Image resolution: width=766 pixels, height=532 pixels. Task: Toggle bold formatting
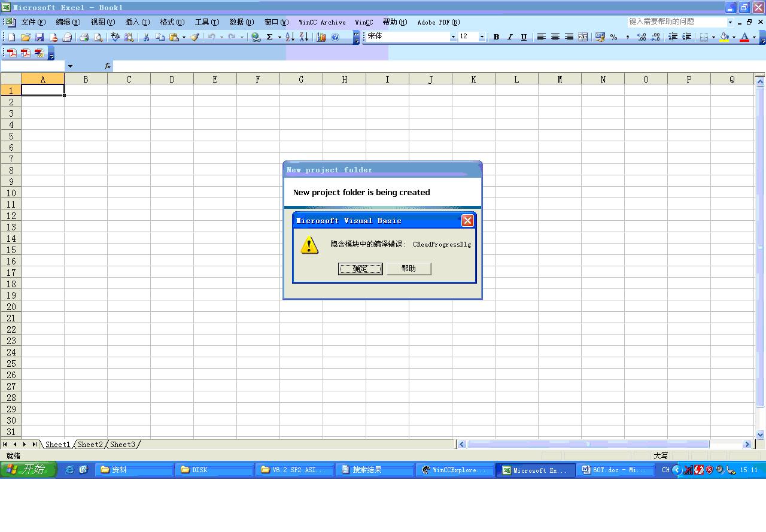[496, 37]
